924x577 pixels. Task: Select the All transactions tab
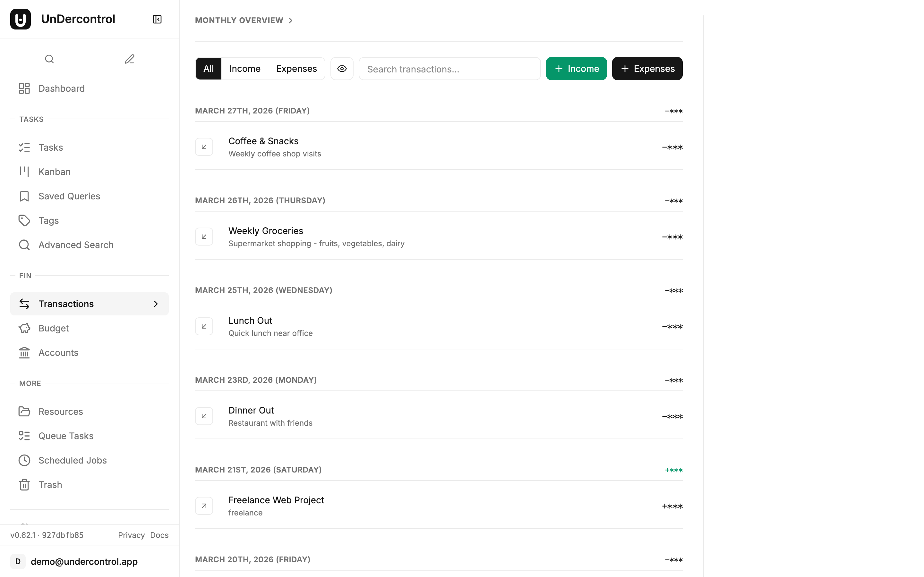tap(209, 68)
